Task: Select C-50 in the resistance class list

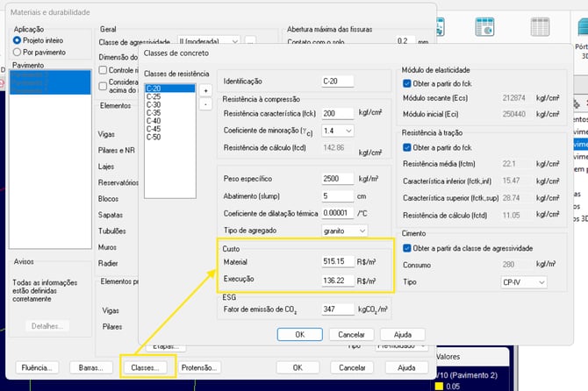Action: 154,137
